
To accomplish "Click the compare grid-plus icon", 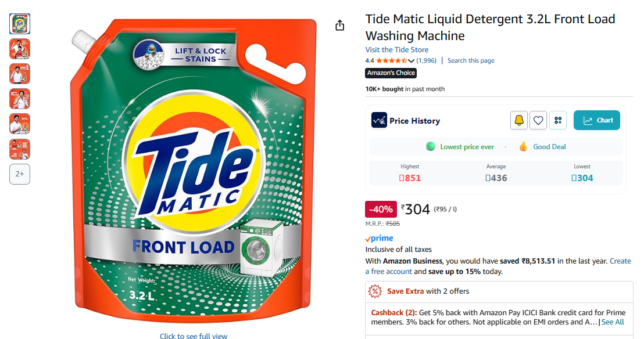I will tap(558, 120).
